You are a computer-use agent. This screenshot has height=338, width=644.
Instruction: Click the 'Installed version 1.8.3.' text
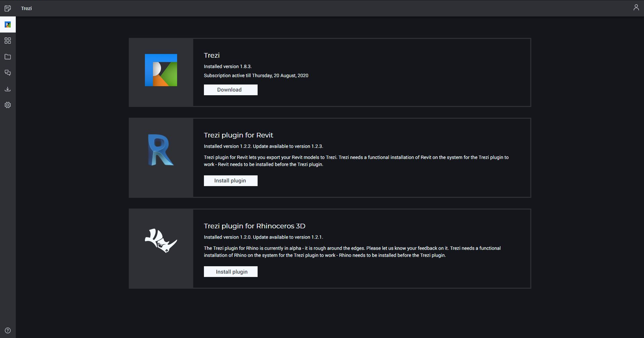point(228,66)
